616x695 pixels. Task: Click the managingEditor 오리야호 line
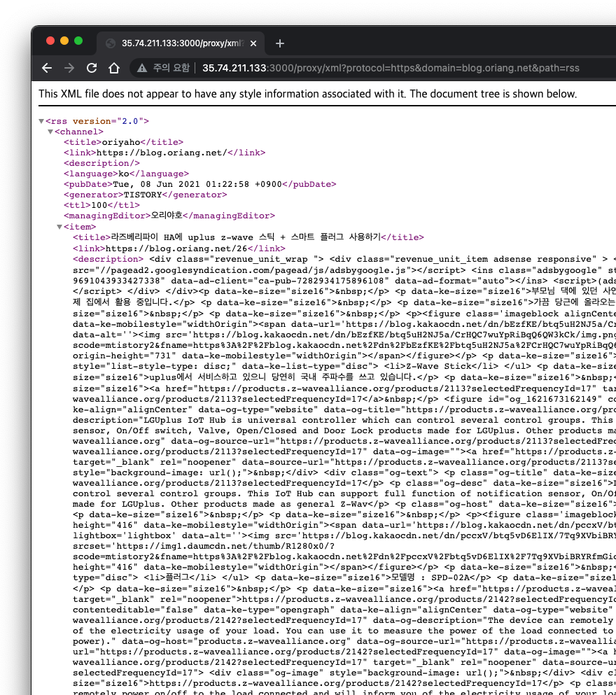click(x=169, y=216)
